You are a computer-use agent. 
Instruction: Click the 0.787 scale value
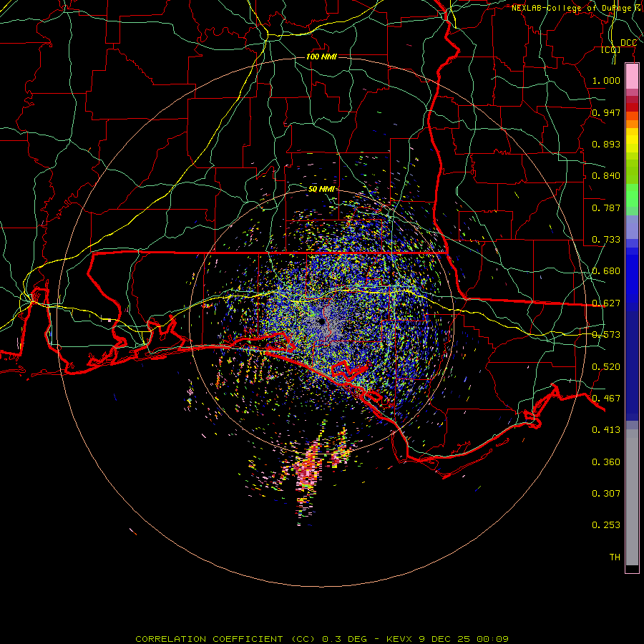(606, 208)
